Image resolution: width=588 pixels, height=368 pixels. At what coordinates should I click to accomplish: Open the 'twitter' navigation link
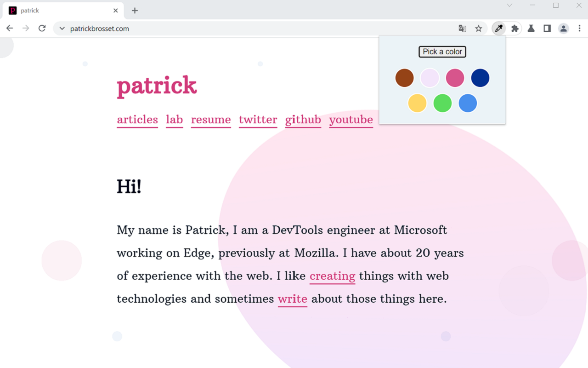[258, 120]
